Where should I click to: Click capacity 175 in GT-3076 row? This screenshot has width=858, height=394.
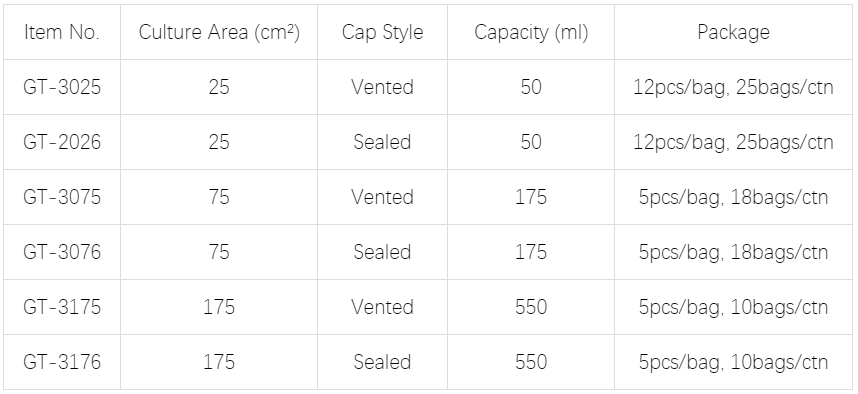531,252
